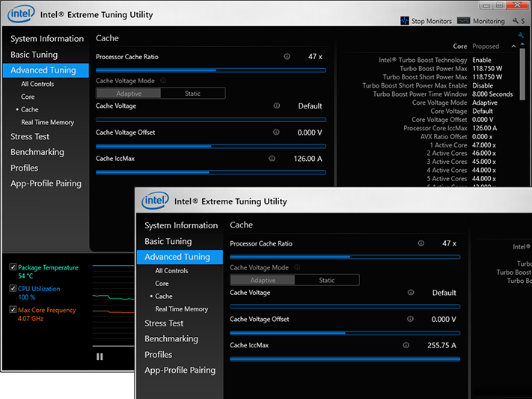Click Processor Cache Ratio slider in back window

[x=211, y=70]
